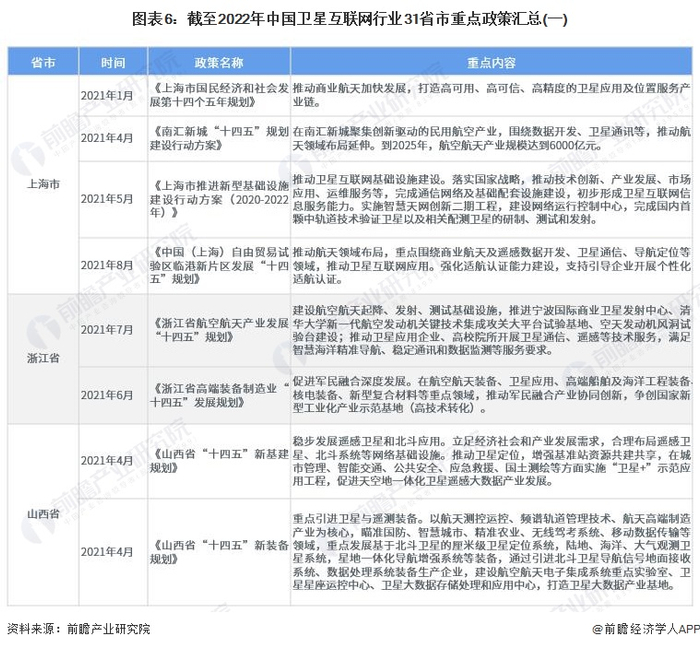
Task: Click content starting "推动商业航天加快发展"
Action: coord(492,95)
